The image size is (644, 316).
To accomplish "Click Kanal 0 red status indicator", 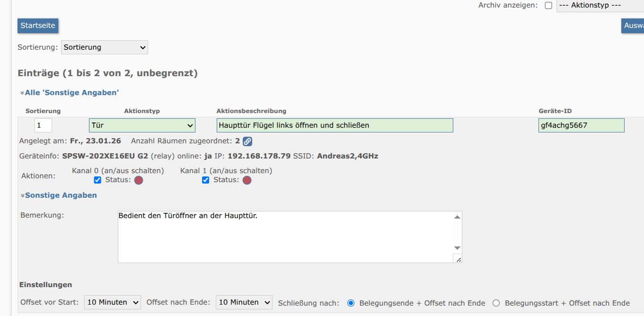I will tap(139, 180).
